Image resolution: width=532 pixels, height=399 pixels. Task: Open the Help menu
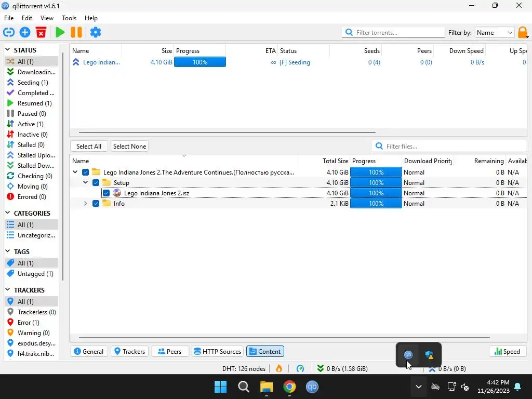[91, 18]
